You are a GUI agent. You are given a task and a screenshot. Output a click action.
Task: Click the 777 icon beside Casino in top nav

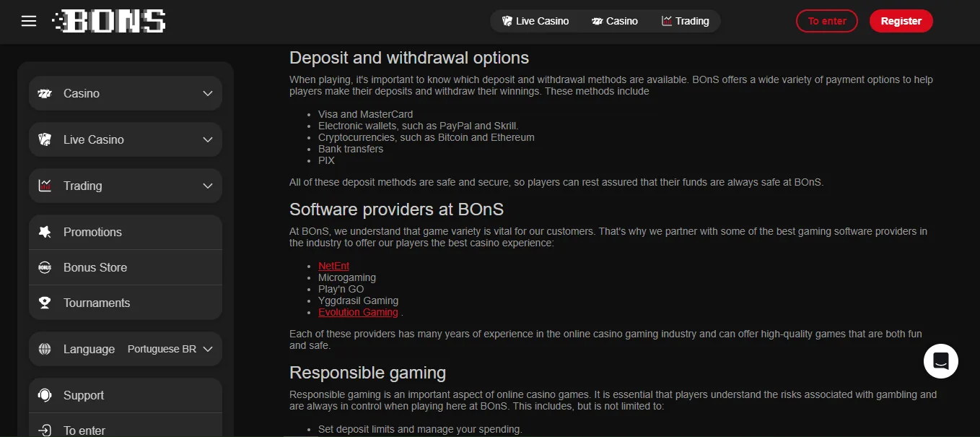pyautogui.click(x=598, y=21)
